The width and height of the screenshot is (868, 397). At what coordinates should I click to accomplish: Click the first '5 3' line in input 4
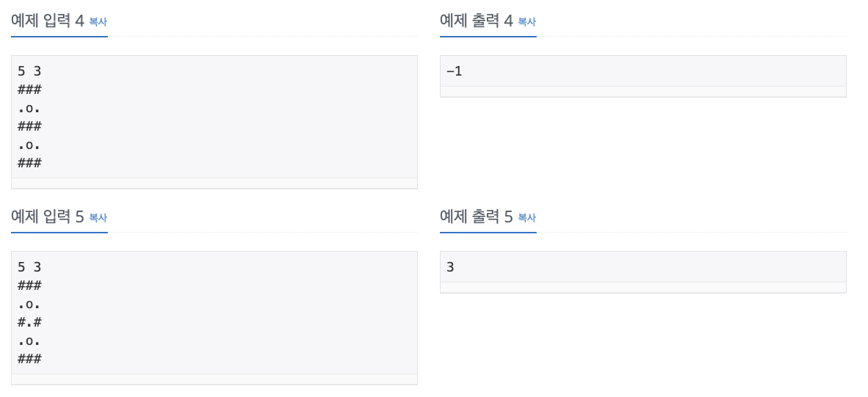pyautogui.click(x=30, y=71)
